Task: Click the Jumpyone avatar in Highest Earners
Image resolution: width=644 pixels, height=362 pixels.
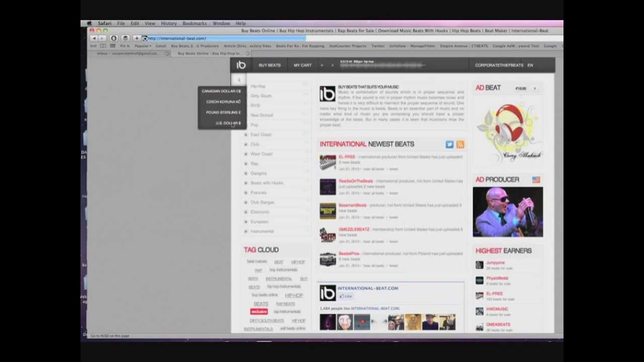Action: coord(479,265)
